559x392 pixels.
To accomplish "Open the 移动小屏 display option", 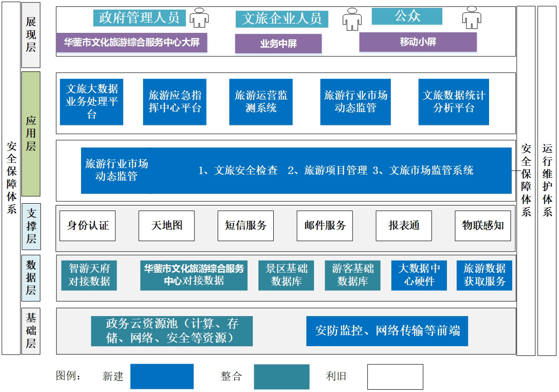I will tap(418, 41).
